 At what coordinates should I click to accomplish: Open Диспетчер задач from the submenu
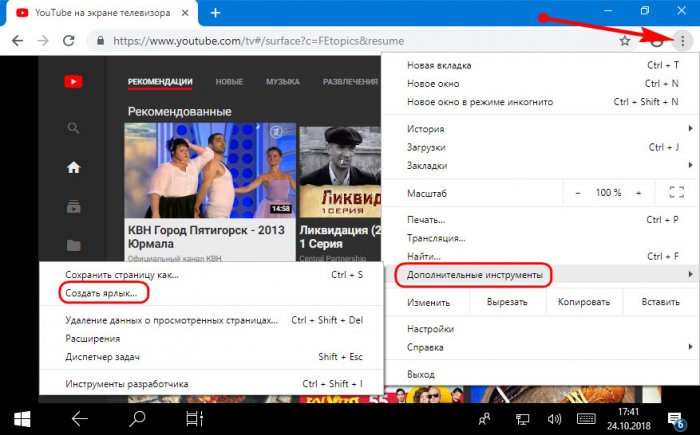tap(212, 357)
